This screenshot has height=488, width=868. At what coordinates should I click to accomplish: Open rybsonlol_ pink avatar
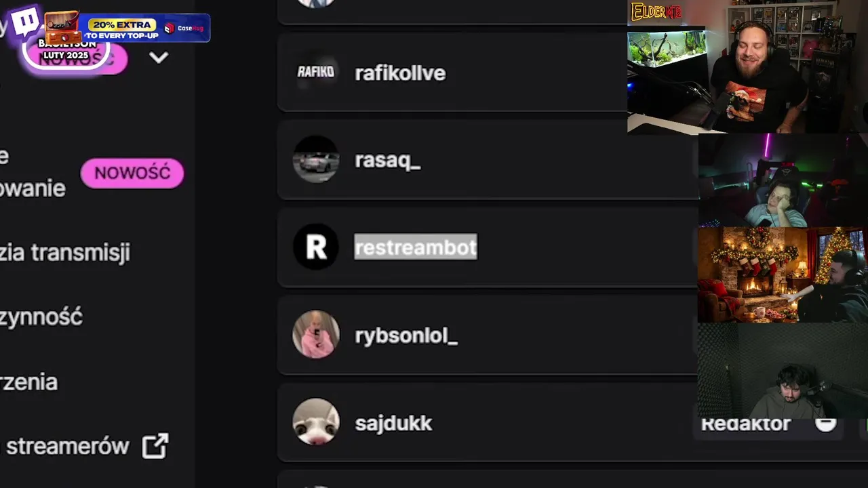[316, 334]
